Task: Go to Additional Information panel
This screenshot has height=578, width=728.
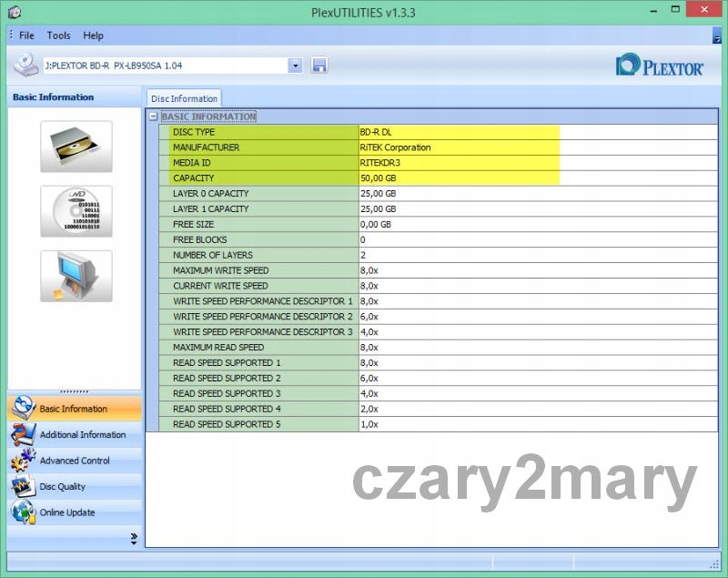Action: point(82,435)
